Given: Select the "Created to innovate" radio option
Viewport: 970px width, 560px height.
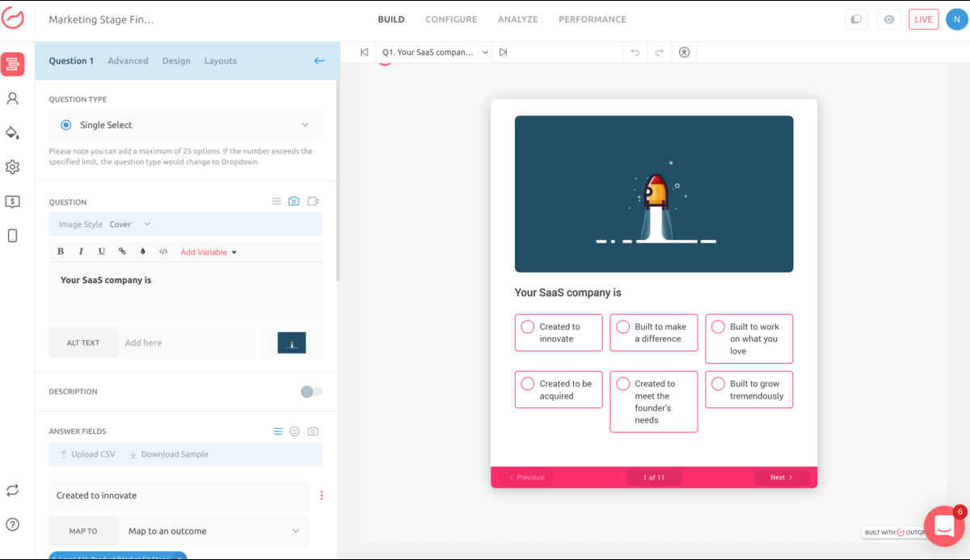Looking at the screenshot, I should [x=528, y=327].
